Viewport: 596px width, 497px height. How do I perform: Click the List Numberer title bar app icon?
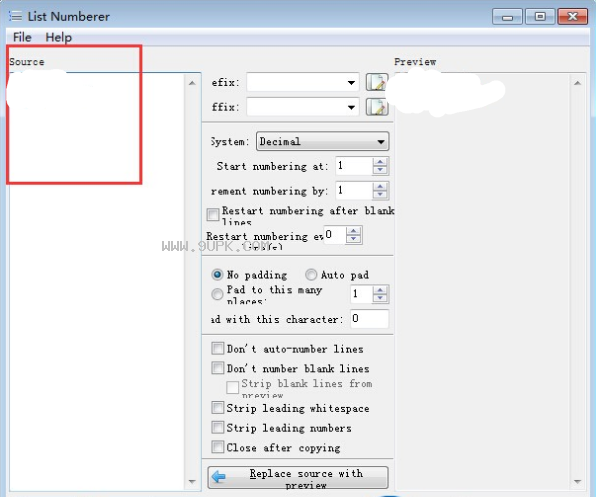16,16
